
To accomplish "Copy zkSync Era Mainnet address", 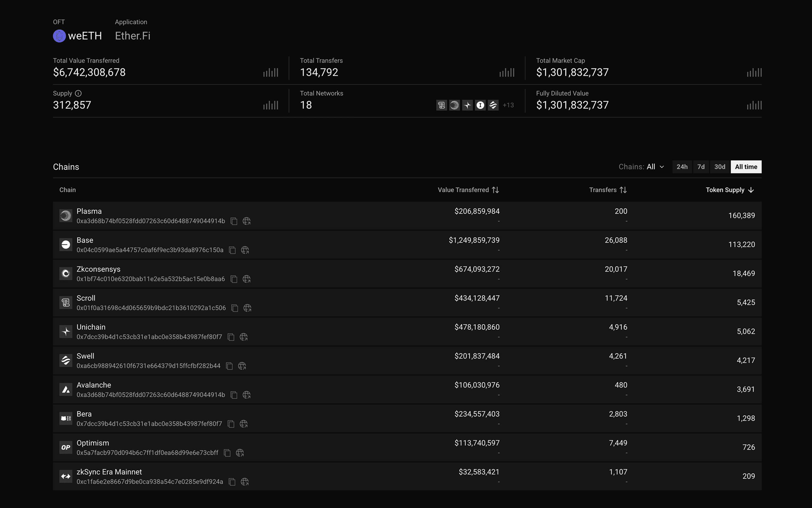I will click(232, 482).
